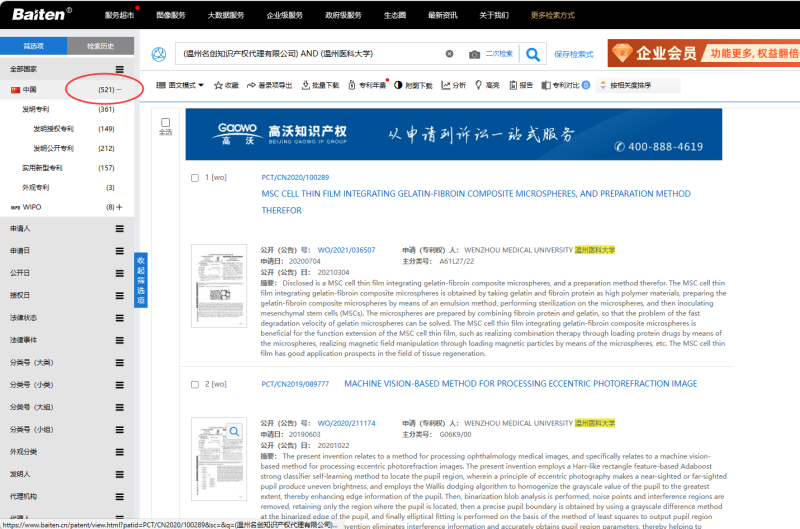This screenshot has height=529, width=800.
Task: Open title MACHINE VISION-BASED METHOD link
Action: click(520, 384)
